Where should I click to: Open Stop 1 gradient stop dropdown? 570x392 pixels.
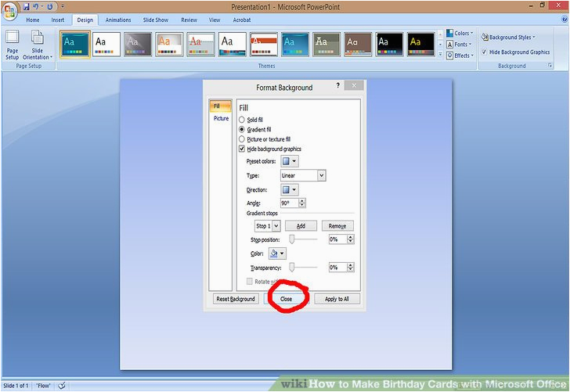tap(268, 226)
